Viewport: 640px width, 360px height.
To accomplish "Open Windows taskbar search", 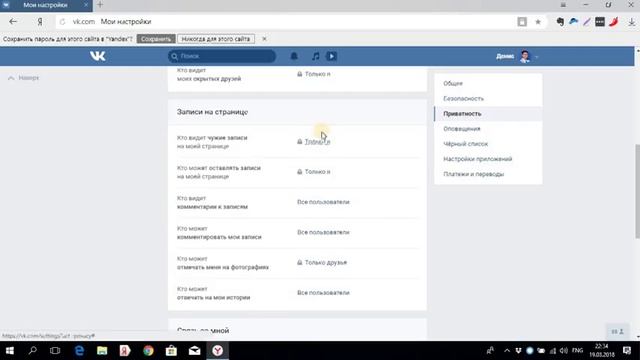I will [x=33, y=351].
